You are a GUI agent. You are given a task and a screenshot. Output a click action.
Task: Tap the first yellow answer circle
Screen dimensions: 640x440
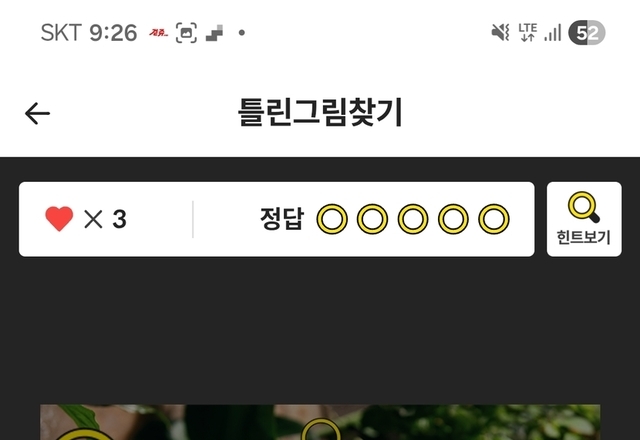(332, 219)
